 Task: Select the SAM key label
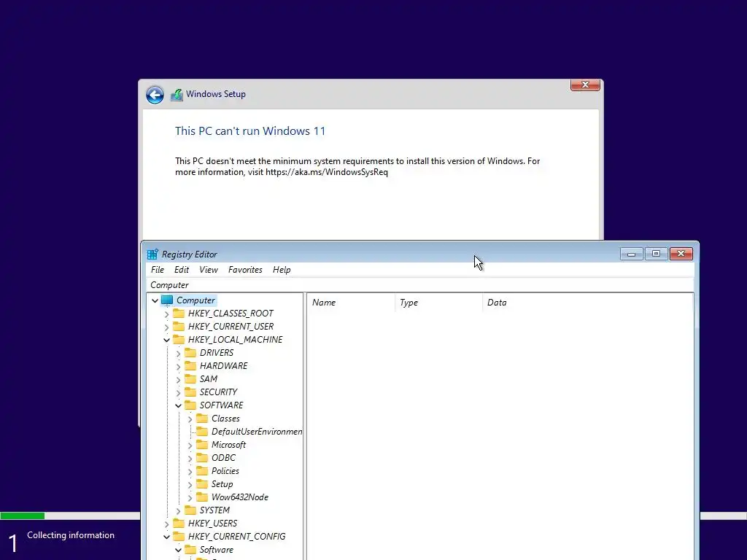point(209,379)
